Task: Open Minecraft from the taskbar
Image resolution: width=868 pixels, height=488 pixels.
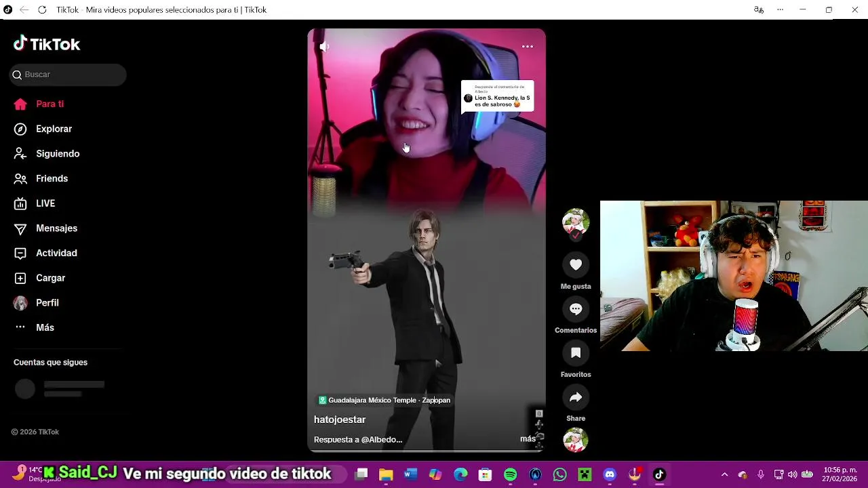Action: [585, 474]
